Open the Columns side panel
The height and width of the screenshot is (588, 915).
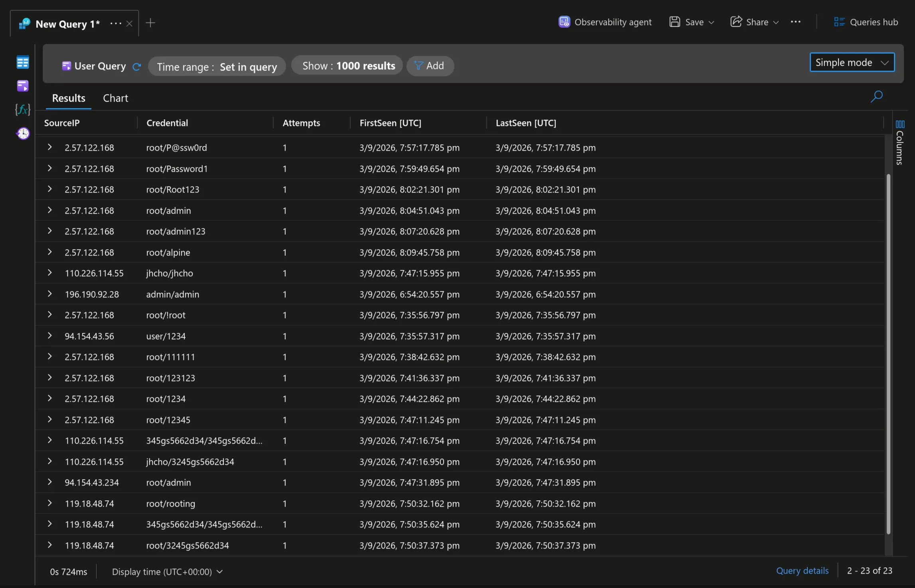click(900, 143)
